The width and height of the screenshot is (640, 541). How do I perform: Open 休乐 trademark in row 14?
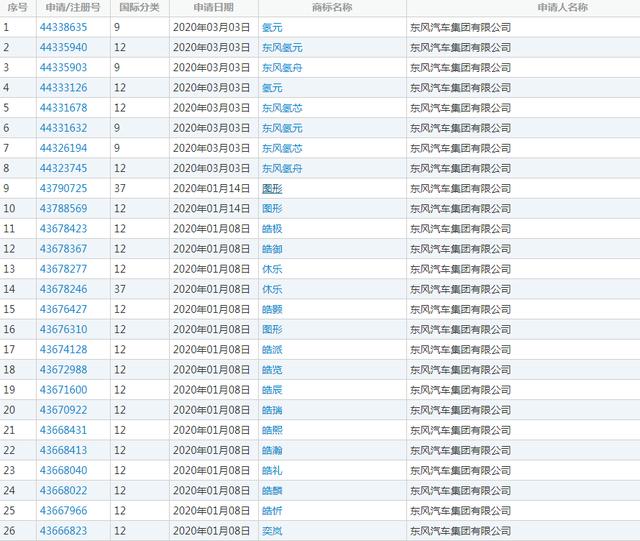[272, 289]
